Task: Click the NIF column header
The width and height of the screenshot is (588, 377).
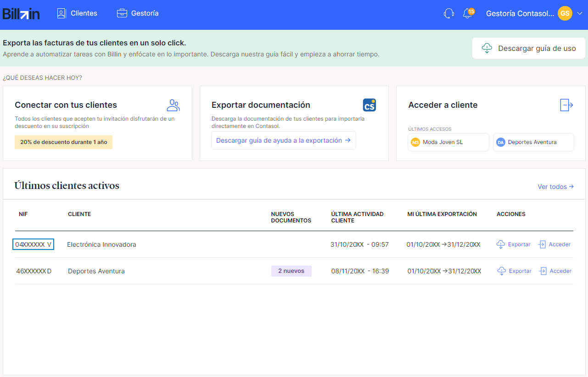Action: point(23,214)
